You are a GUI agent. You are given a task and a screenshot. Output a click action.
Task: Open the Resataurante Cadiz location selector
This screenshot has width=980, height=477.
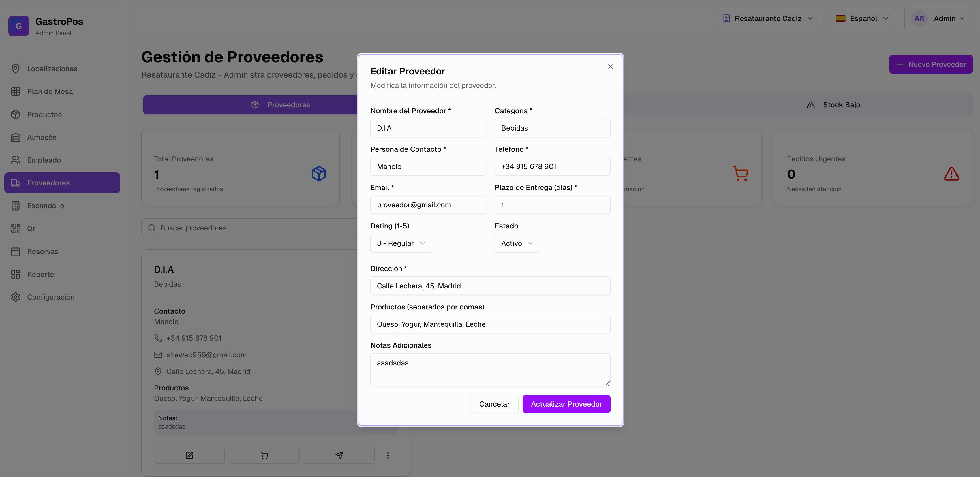(768, 18)
